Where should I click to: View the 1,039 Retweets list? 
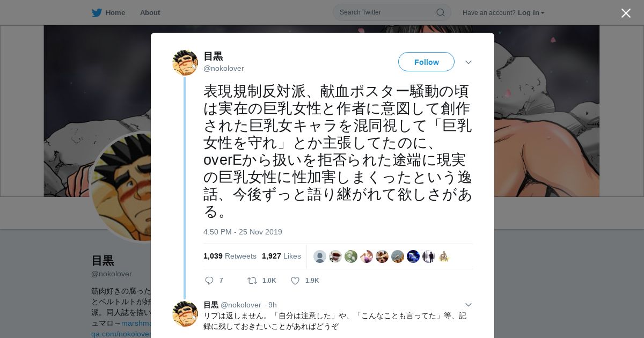pyautogui.click(x=230, y=256)
